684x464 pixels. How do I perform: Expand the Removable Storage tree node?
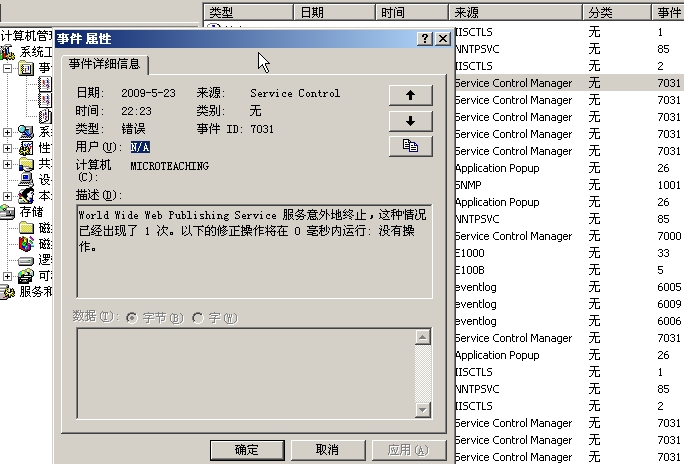pyautogui.click(x=7, y=276)
